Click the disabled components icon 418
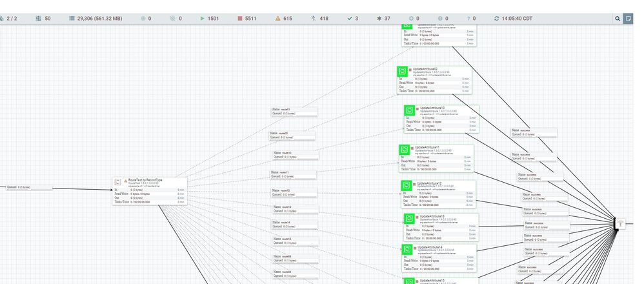The width and height of the screenshot is (644, 284). [314, 19]
